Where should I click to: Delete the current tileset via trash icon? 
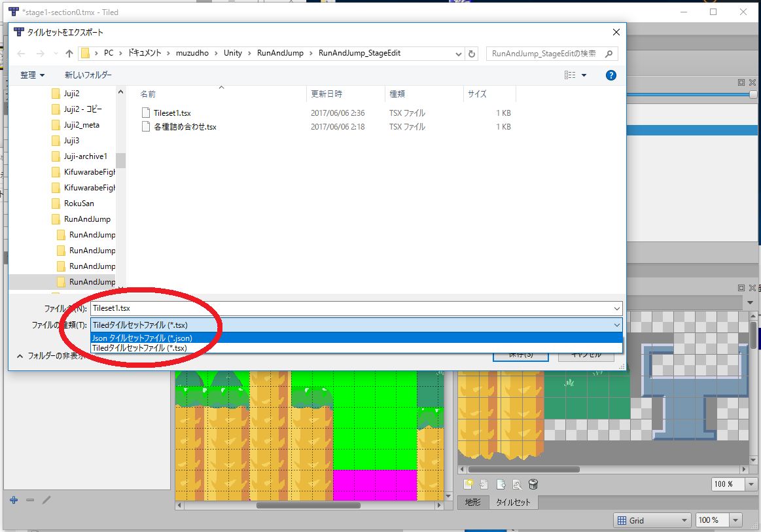(533, 484)
